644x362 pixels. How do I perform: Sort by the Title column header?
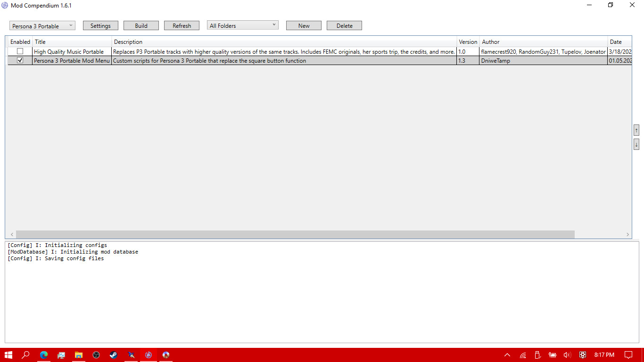72,42
